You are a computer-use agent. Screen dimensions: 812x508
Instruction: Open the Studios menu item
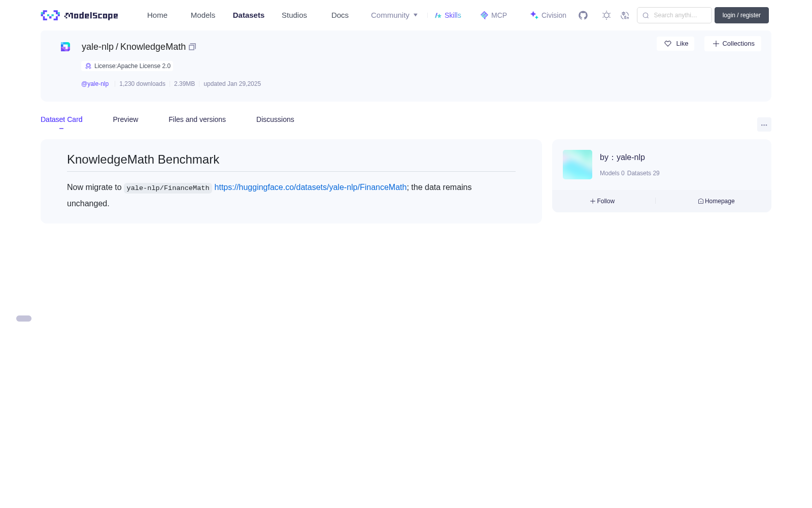294,15
